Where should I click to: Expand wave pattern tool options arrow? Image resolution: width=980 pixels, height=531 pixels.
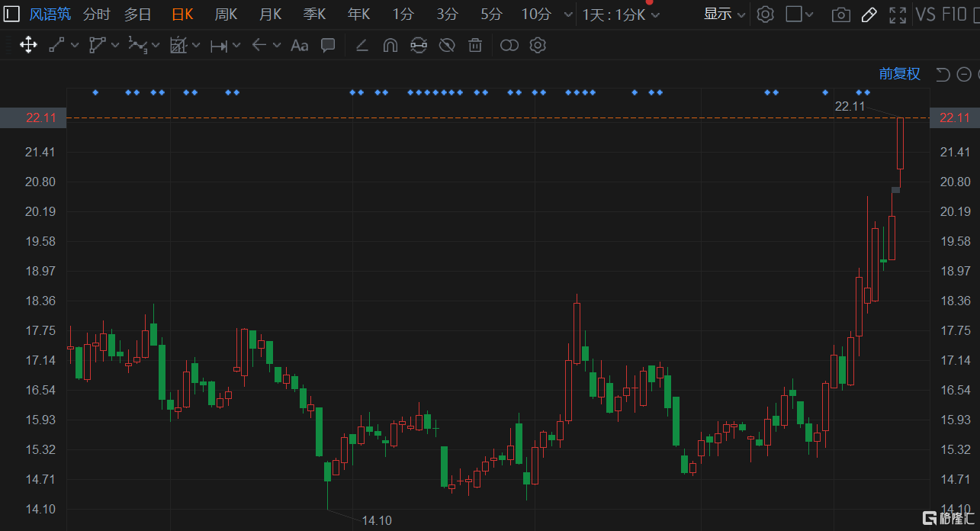pos(156,46)
